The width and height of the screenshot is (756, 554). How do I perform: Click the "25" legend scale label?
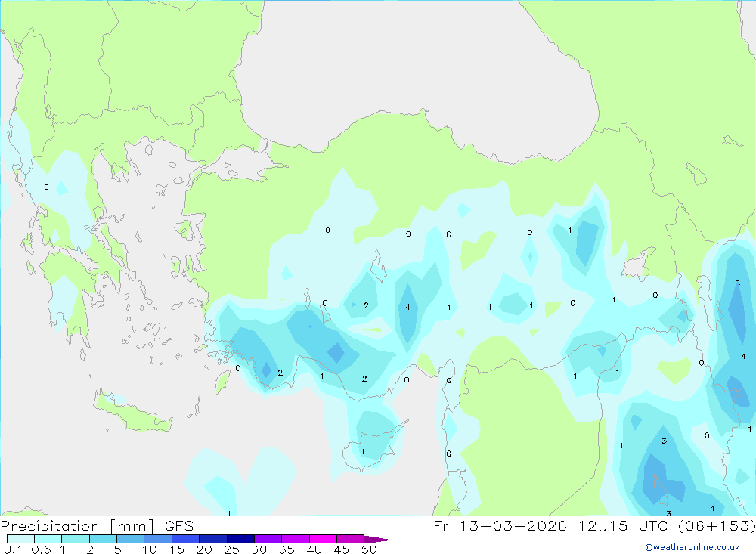click(231, 549)
